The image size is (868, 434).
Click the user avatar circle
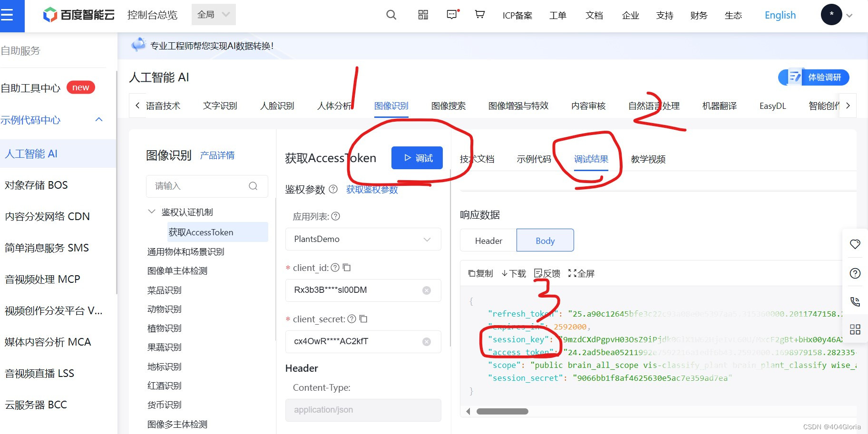(831, 15)
